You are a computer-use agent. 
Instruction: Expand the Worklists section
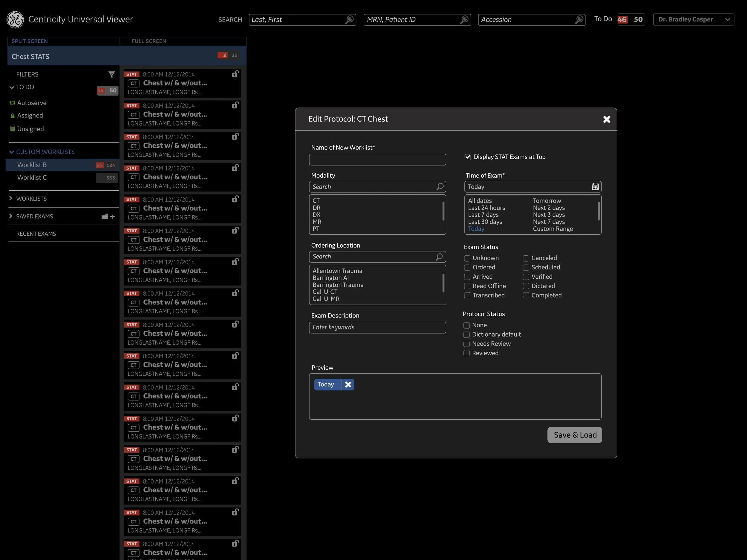pos(11,199)
